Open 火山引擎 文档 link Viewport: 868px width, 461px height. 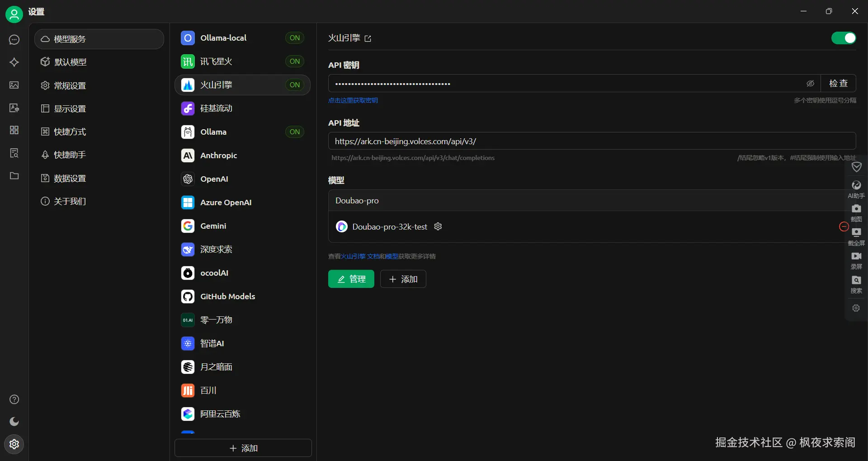(x=360, y=256)
